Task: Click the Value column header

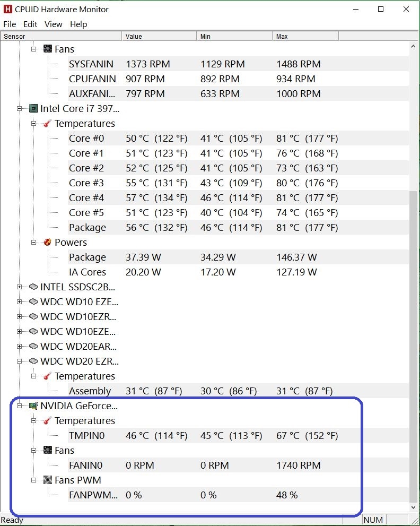Action: 159,36
